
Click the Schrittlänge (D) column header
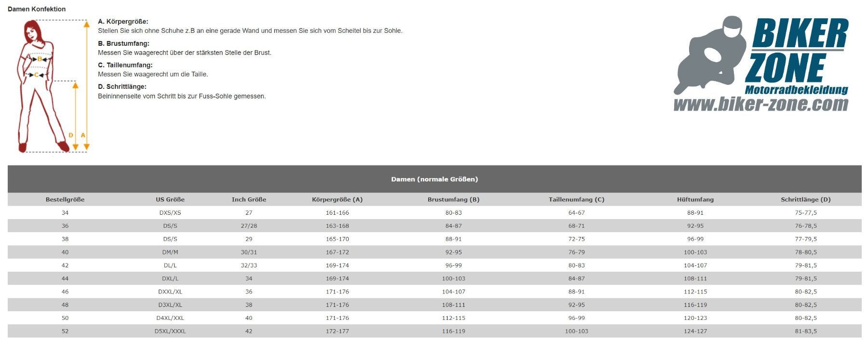click(806, 199)
